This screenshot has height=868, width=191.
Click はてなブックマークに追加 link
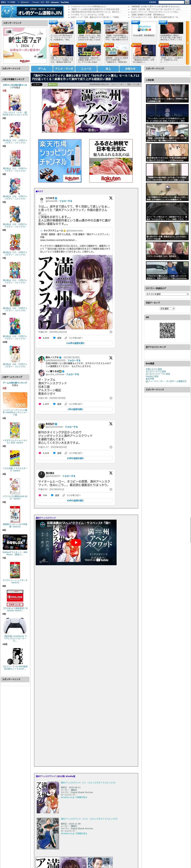tap(158, 374)
